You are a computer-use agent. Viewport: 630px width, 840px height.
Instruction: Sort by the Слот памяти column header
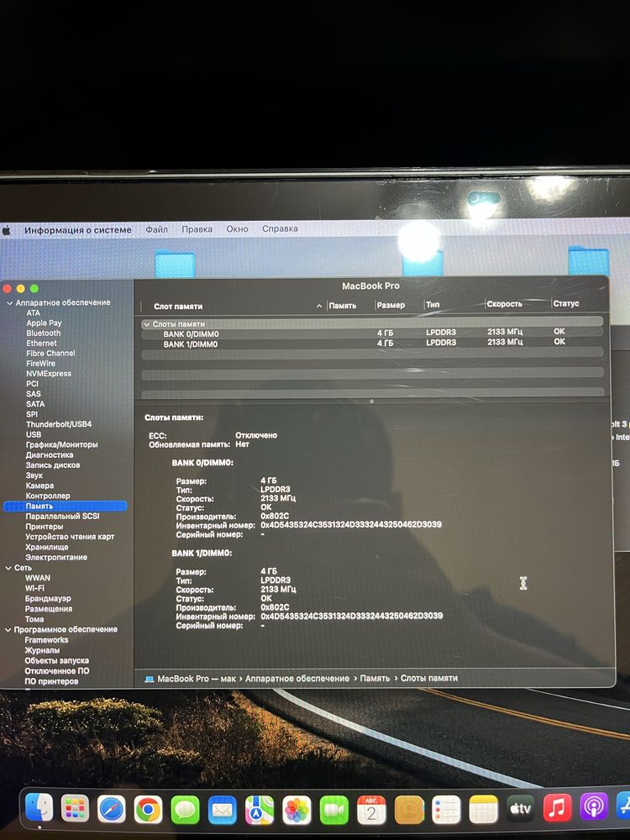[178, 307]
